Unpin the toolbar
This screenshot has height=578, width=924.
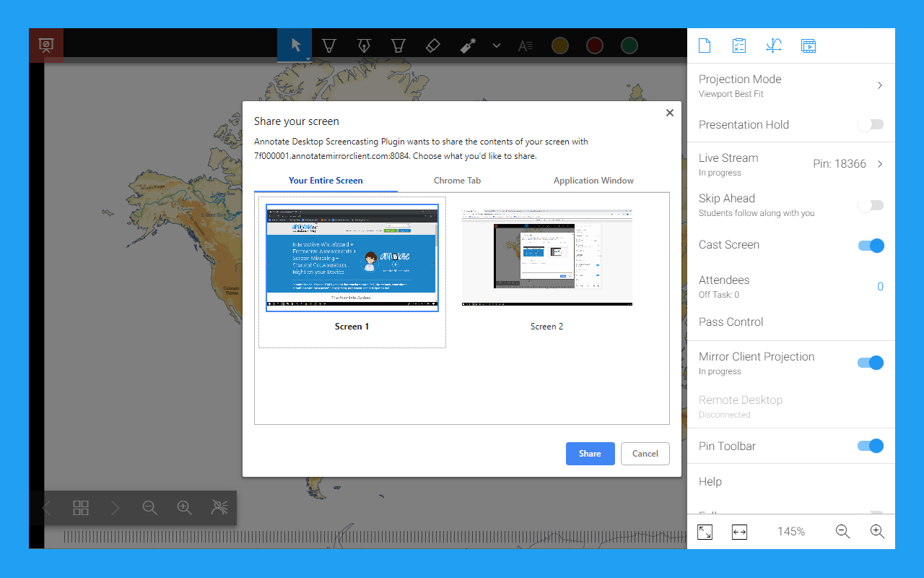(x=871, y=446)
